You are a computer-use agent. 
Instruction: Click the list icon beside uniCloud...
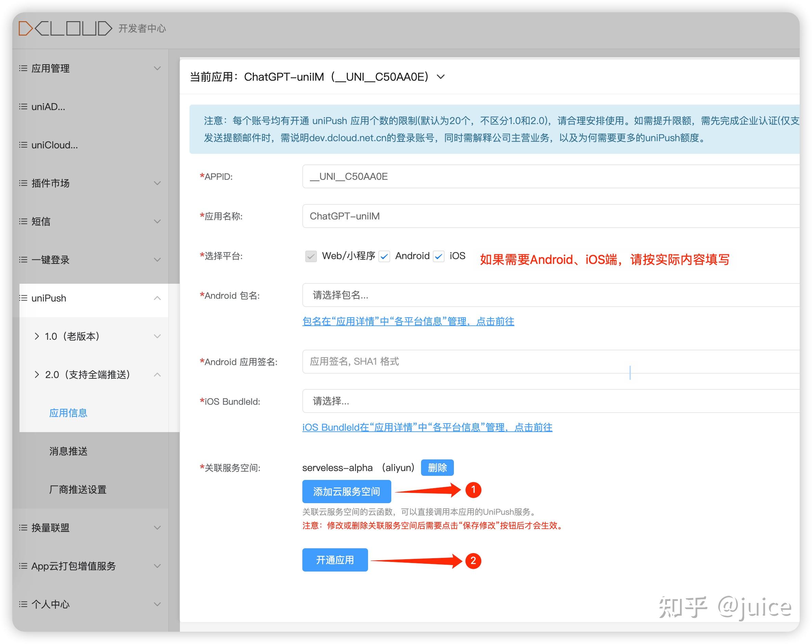[23, 145]
